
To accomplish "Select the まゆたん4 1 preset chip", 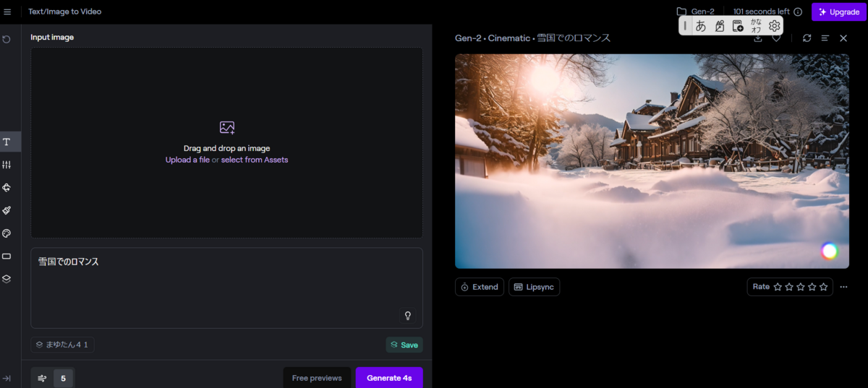I will 62,345.
